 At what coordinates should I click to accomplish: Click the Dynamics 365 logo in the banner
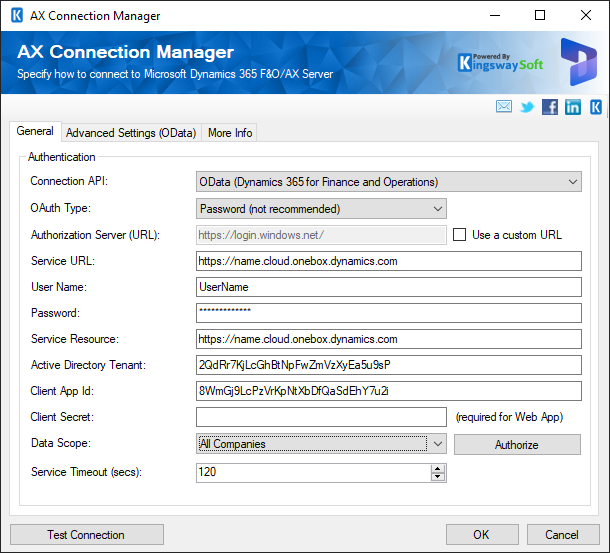pos(578,62)
